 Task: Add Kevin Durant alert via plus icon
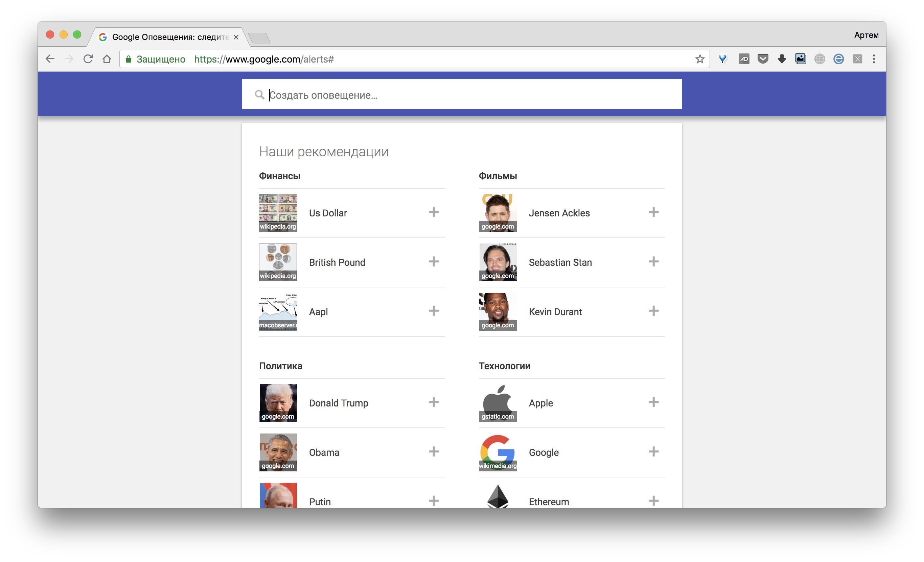653,311
